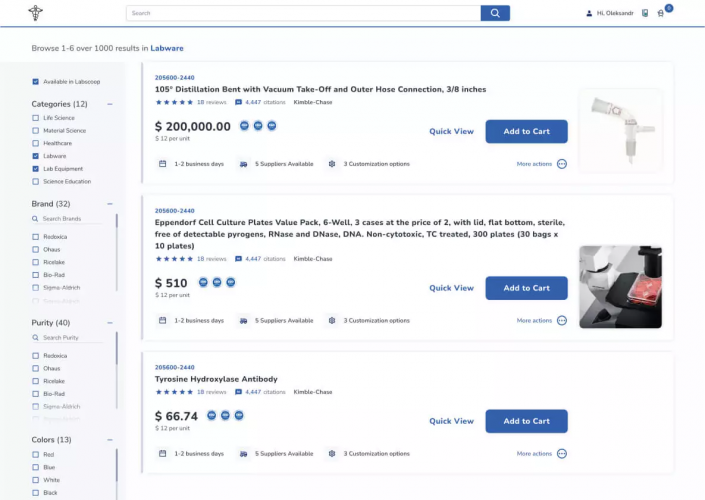Click third badge icon next to $200,000.00
Viewport: 705px width, 500px height.
click(x=272, y=125)
